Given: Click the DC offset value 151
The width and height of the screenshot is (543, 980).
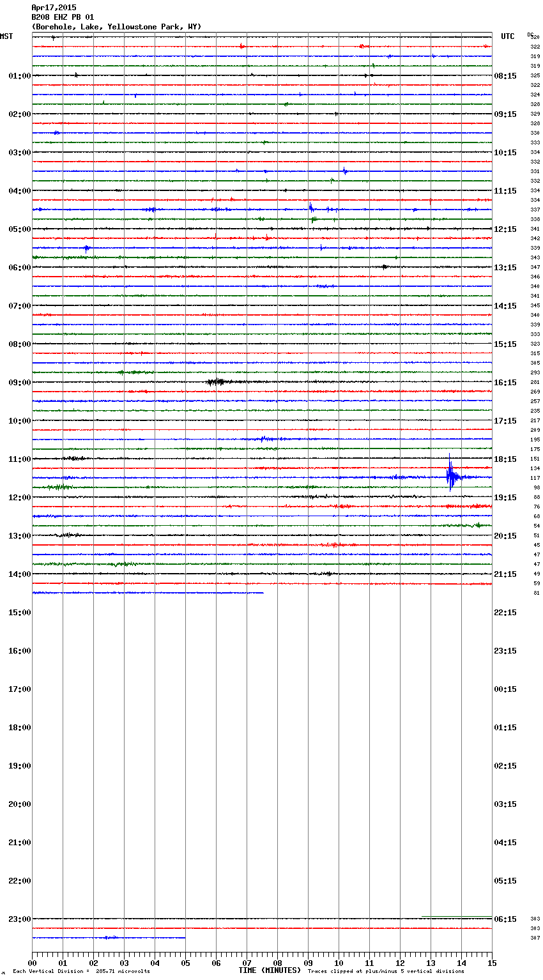Looking at the screenshot, I should pyautogui.click(x=535, y=459).
